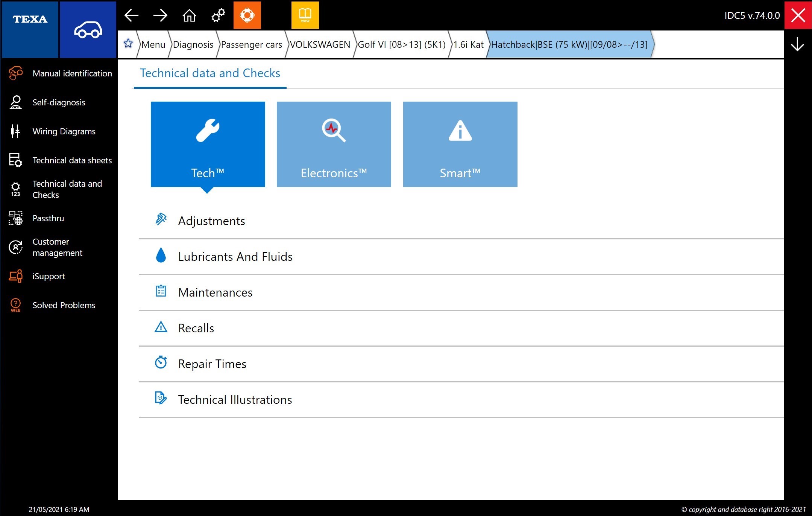
Task: Click the Technical Illustrations document icon
Action: (x=161, y=398)
